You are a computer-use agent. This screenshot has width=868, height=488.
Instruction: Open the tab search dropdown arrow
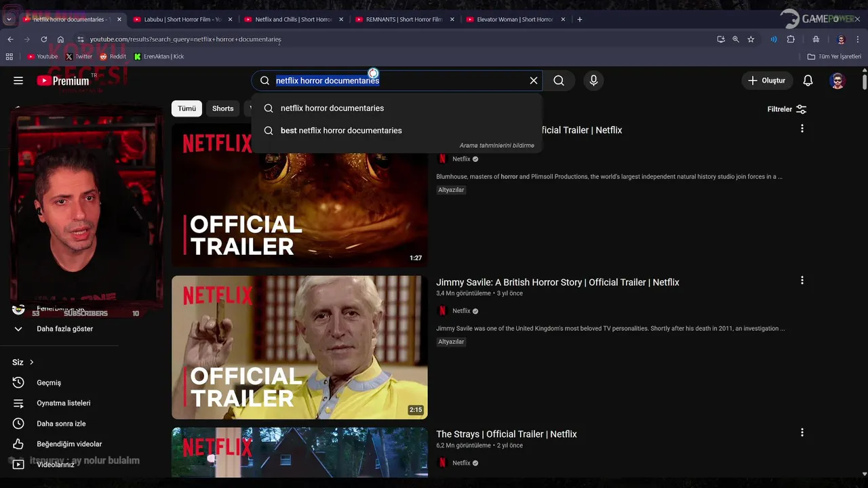click(x=9, y=20)
